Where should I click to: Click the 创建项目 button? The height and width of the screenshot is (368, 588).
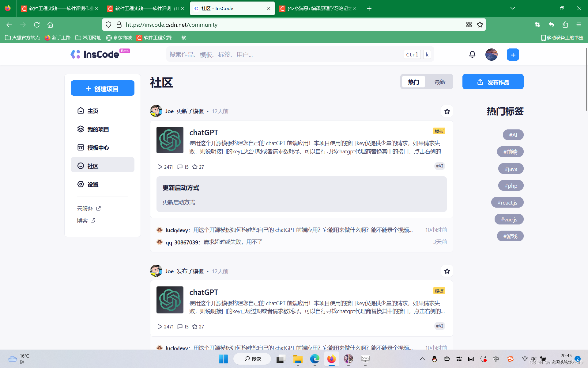(103, 89)
